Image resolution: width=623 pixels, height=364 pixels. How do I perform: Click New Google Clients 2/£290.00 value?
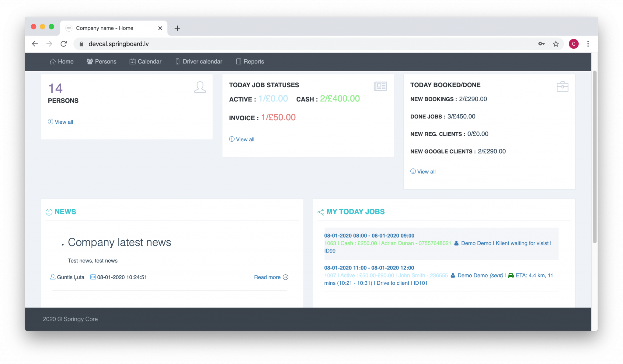pos(492,151)
